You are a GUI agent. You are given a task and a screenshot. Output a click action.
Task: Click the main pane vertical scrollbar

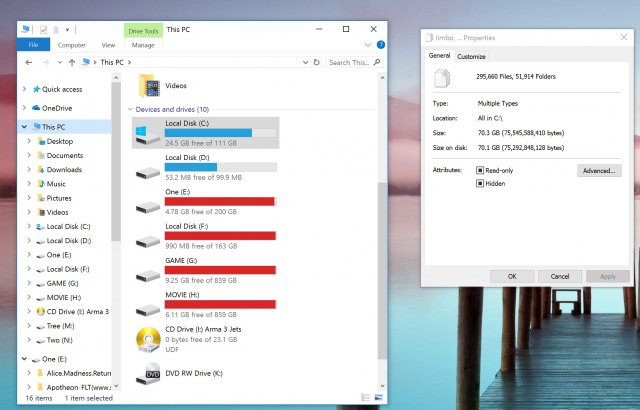[x=382, y=270]
